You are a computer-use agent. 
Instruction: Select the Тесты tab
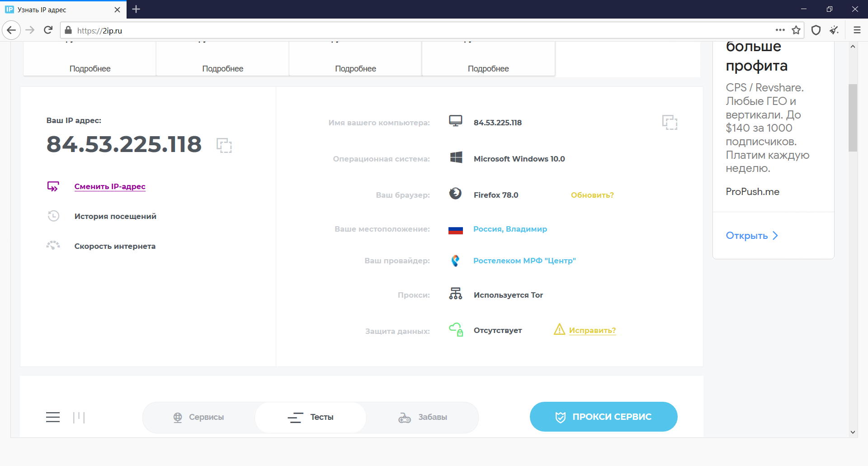click(311, 417)
